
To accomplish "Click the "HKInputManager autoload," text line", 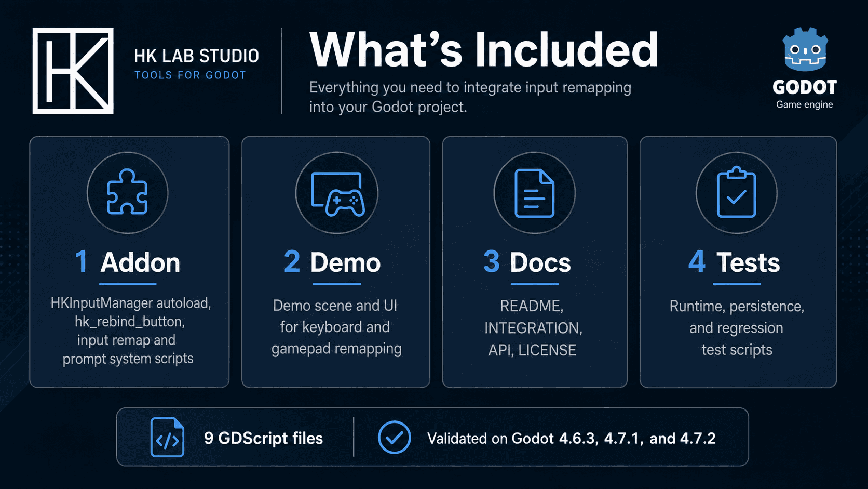I will click(131, 303).
